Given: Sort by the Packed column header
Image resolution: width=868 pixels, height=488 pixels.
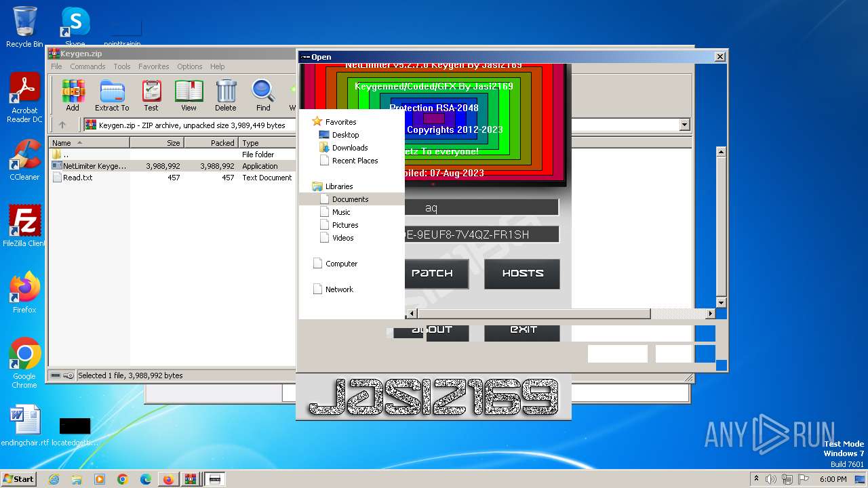Looking at the screenshot, I should pyautogui.click(x=211, y=143).
